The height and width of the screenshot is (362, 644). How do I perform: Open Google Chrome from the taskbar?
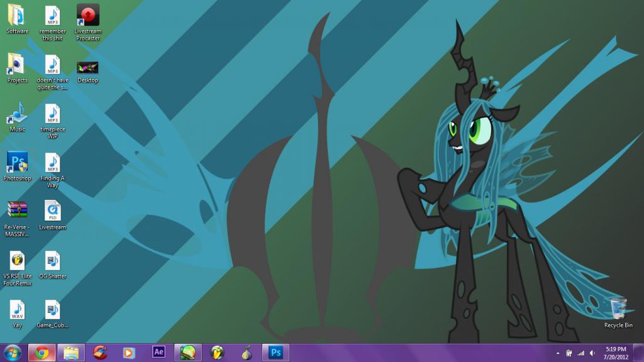pos(42,353)
